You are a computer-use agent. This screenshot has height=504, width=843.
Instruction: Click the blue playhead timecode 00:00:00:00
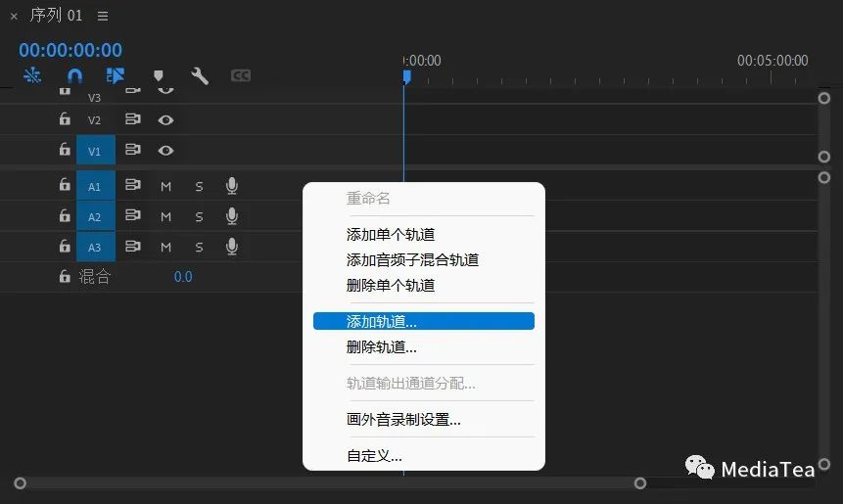point(70,50)
